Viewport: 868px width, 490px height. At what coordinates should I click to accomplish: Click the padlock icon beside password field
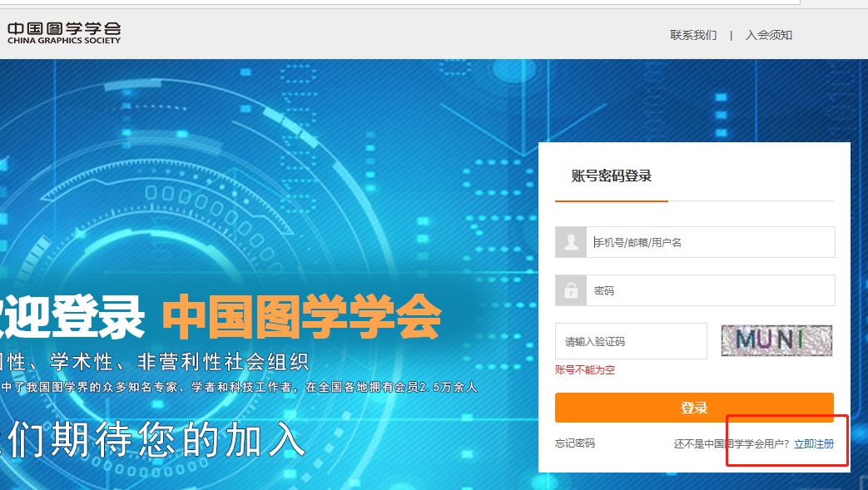(x=571, y=290)
